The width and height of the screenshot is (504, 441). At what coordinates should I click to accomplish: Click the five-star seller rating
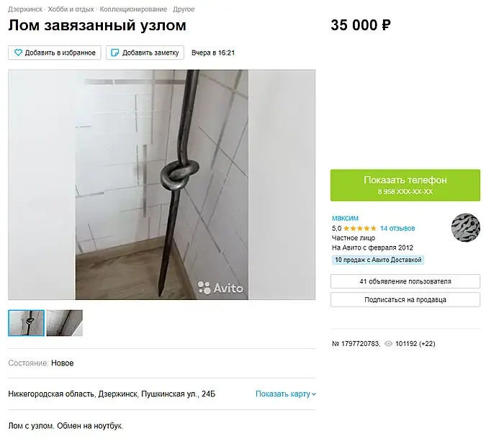click(360, 228)
